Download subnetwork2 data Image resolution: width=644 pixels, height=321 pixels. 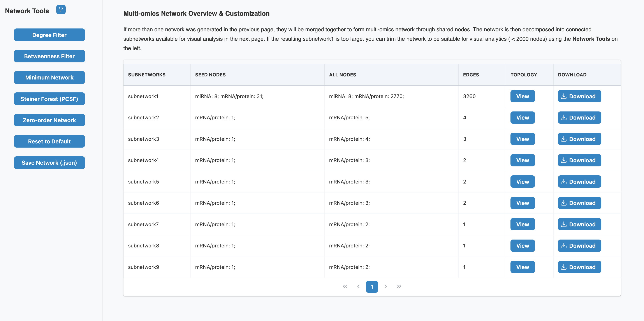(579, 118)
